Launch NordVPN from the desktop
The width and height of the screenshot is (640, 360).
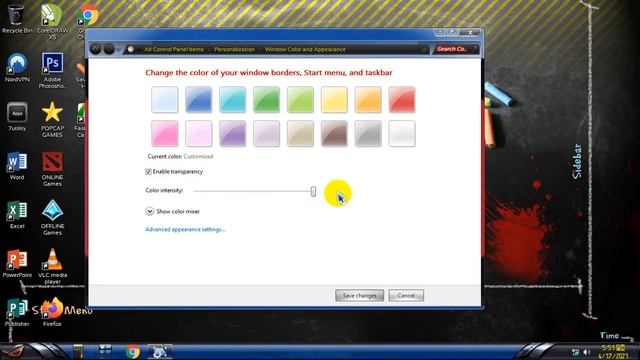(x=17, y=67)
